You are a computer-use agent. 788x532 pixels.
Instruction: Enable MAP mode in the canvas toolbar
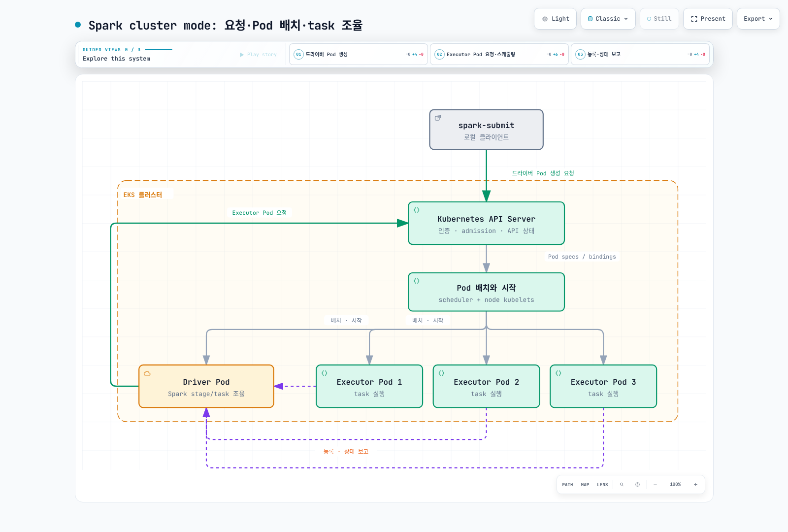585,484
